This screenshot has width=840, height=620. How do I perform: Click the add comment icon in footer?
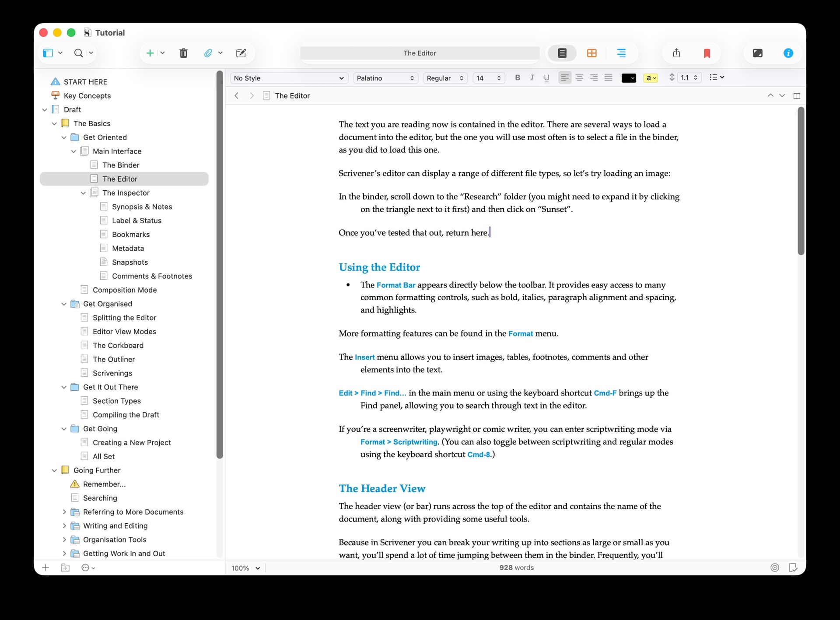793,567
